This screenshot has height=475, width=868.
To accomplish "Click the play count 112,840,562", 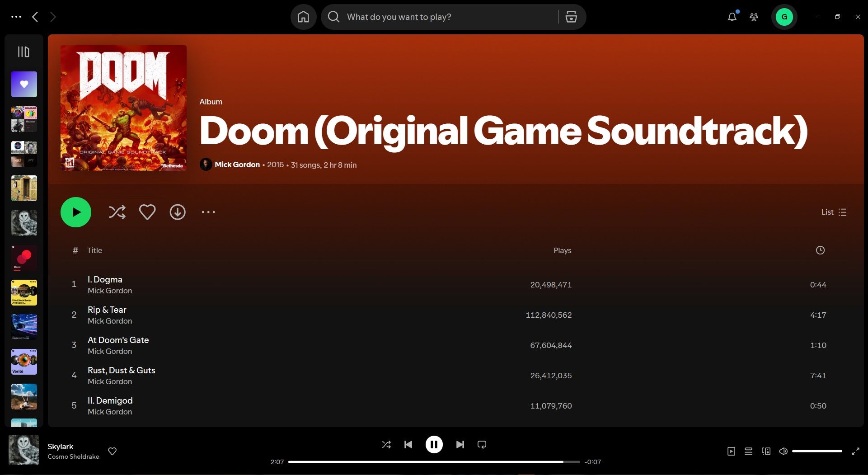I will [x=549, y=315].
